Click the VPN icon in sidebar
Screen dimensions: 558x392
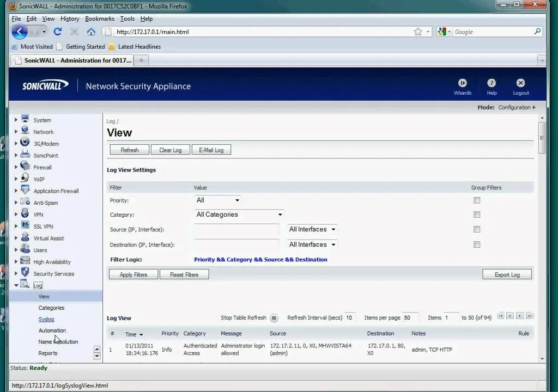(x=25, y=213)
